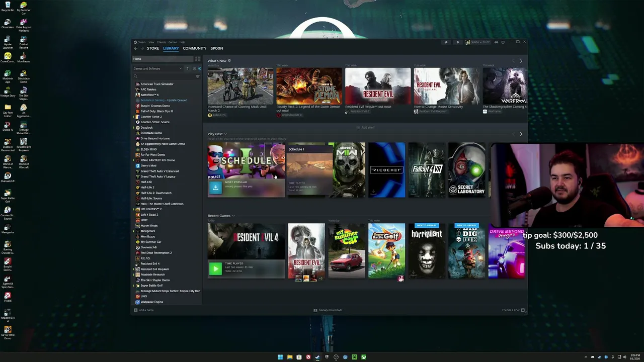
Task: Expand the Play Next shelf dropdown
Action: (225, 134)
